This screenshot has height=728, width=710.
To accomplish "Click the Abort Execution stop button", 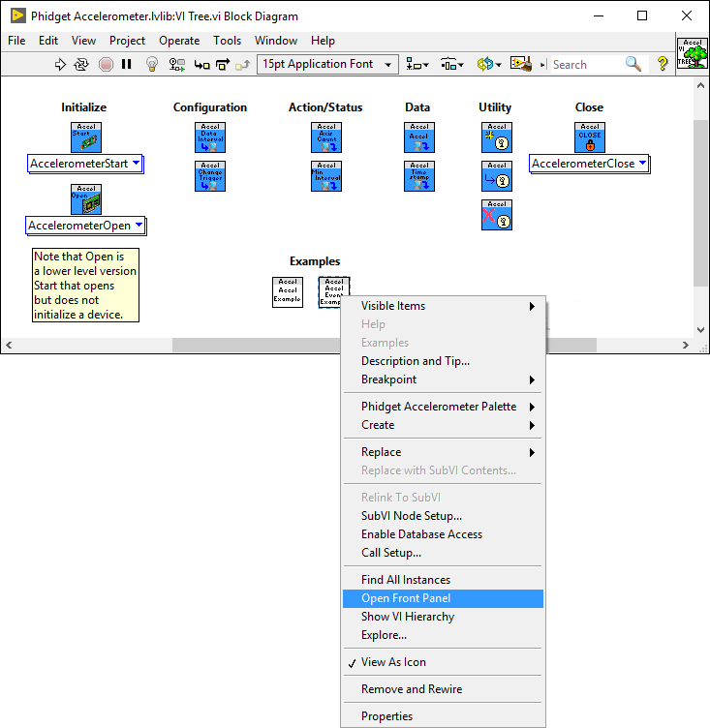I will [106, 64].
